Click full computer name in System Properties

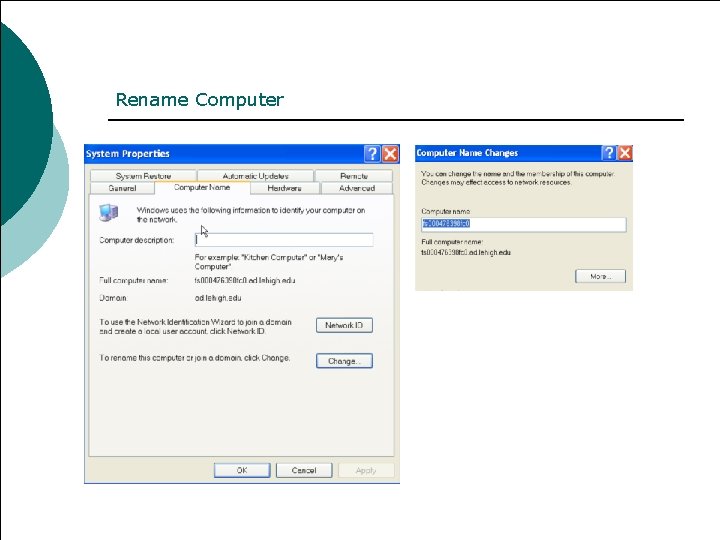click(x=245, y=281)
